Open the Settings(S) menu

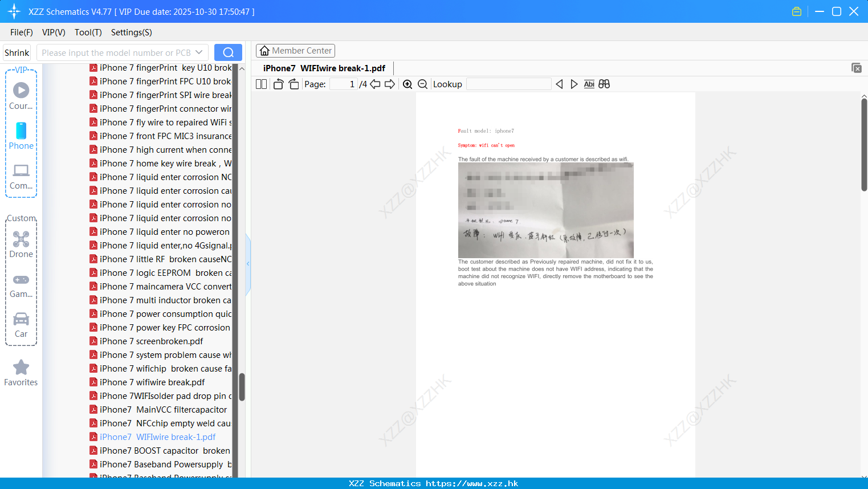pyautogui.click(x=132, y=32)
